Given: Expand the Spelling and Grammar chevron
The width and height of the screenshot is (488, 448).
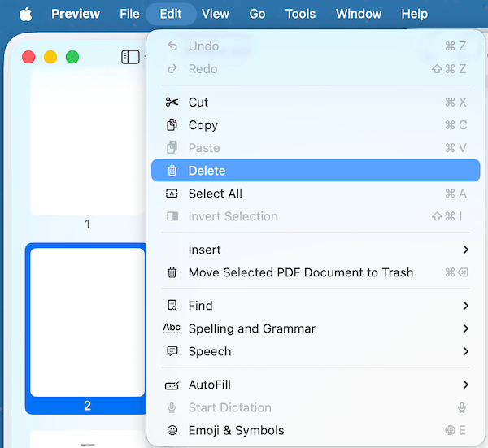Looking at the screenshot, I should pos(465,328).
